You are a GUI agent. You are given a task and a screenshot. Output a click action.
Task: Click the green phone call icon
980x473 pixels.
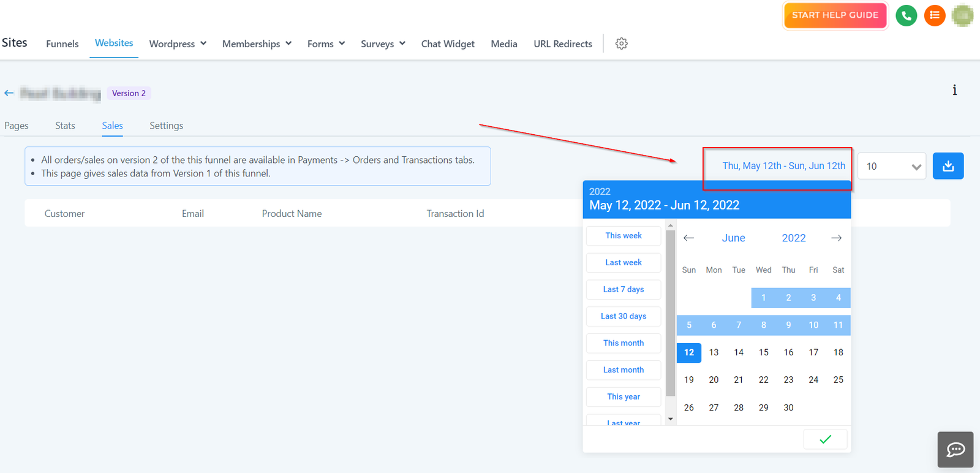pos(906,15)
